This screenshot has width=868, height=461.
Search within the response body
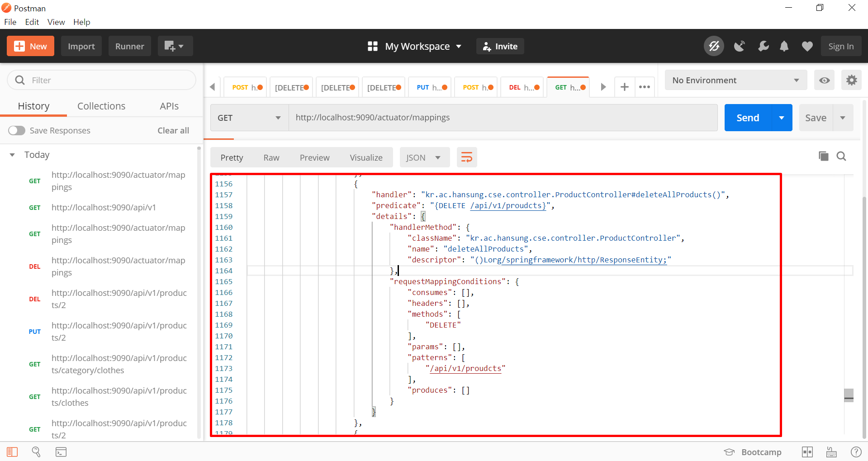(x=841, y=156)
